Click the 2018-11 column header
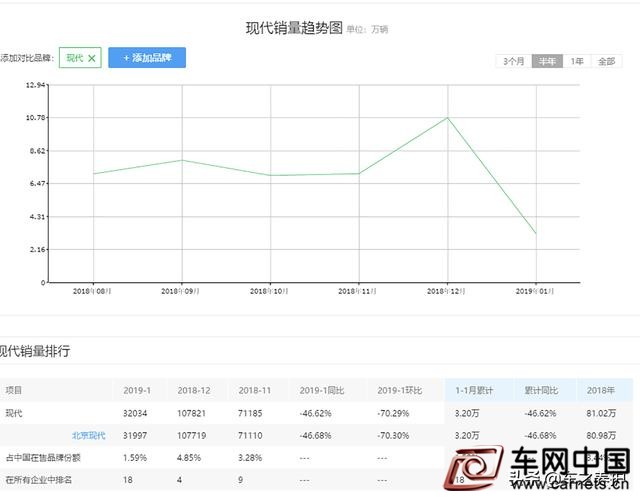The image size is (640, 501). (x=255, y=390)
